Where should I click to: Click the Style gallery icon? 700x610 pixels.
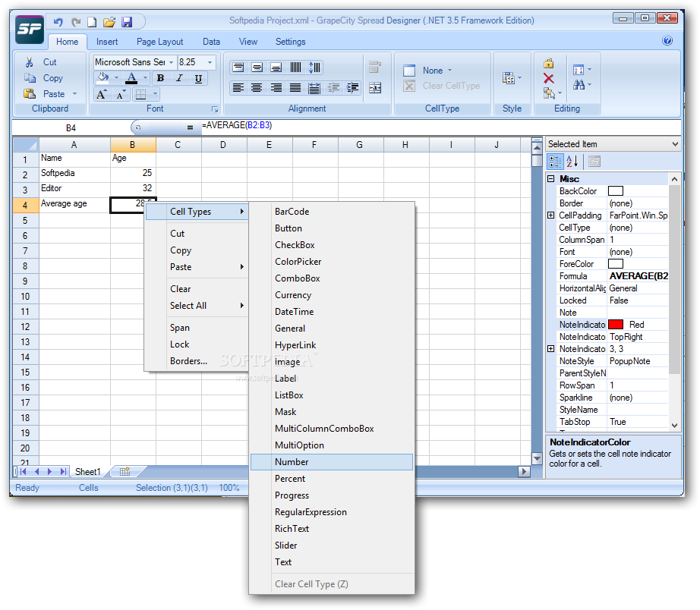[509, 78]
